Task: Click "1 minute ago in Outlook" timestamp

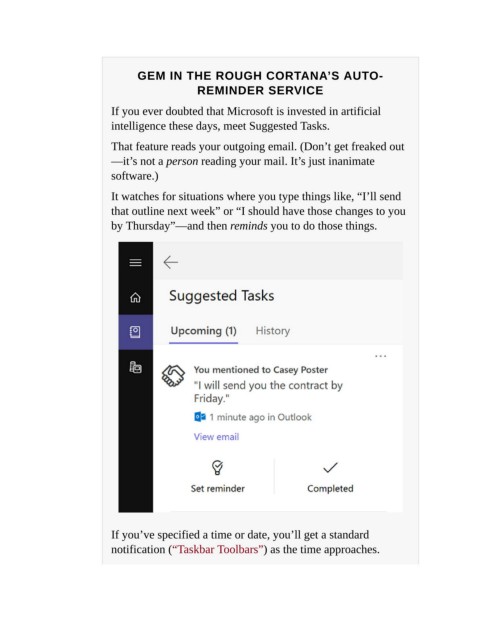Action: [261, 417]
